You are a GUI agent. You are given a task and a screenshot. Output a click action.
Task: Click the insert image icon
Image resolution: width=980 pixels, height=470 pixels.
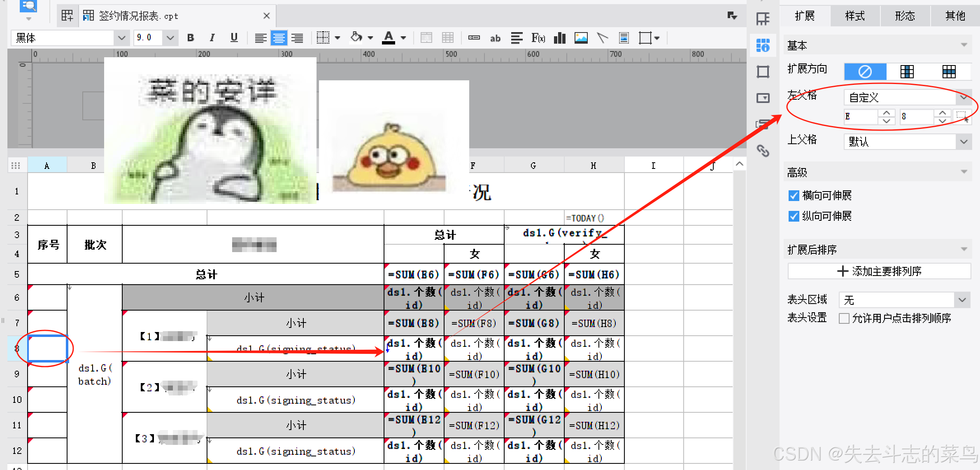point(581,38)
